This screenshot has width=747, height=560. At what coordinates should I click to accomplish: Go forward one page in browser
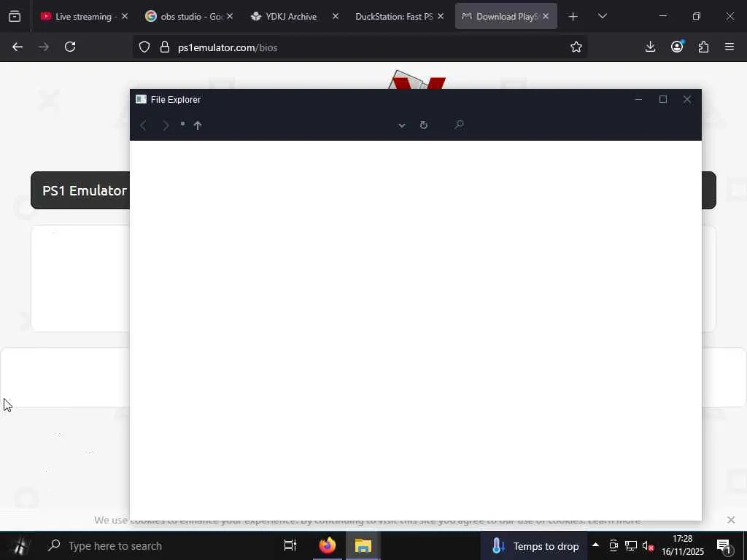[44, 47]
